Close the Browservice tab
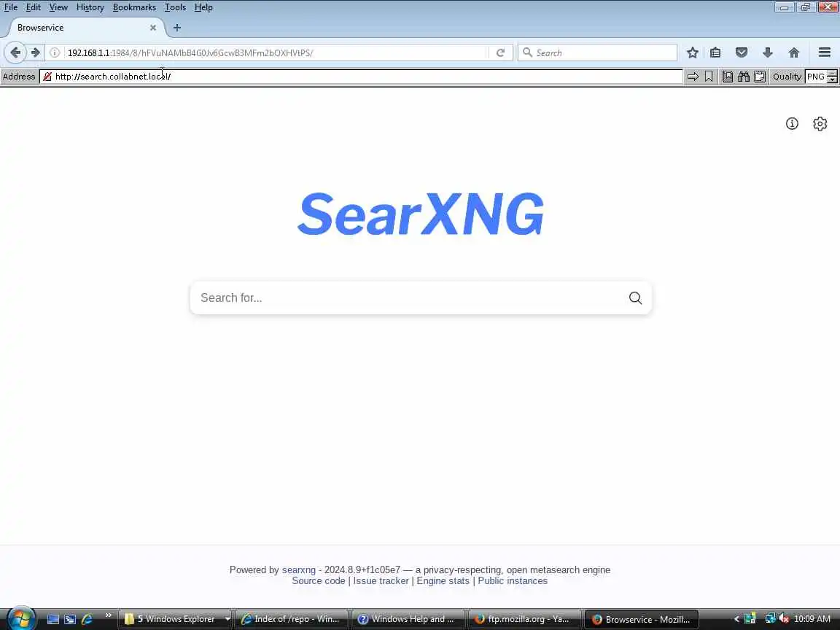Viewport: 840px width, 630px height. point(152,27)
